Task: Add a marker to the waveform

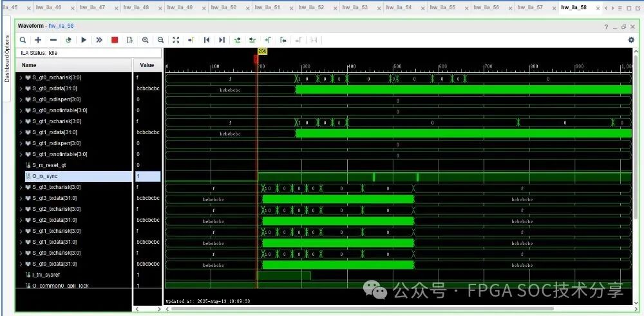Action: point(268,40)
